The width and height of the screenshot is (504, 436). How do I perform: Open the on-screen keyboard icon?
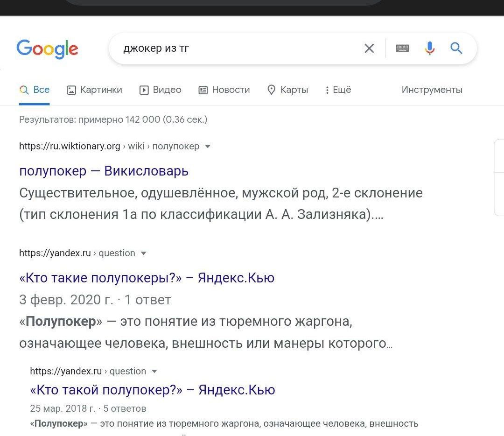click(402, 49)
